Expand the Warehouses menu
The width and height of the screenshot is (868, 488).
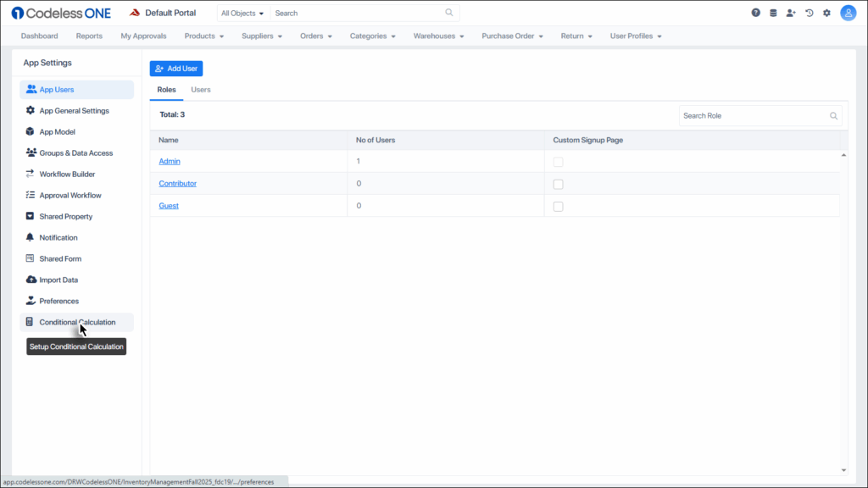coord(438,36)
